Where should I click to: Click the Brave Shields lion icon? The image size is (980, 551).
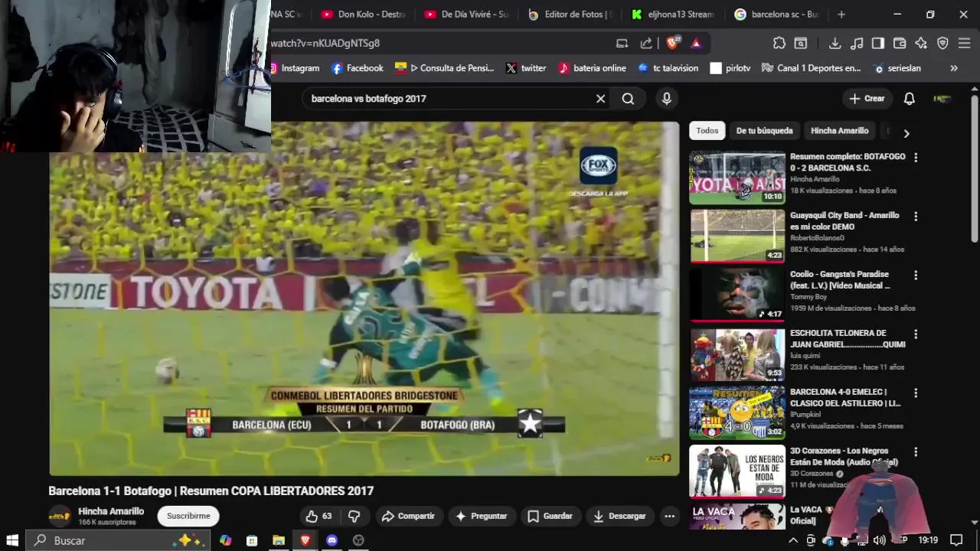pos(673,43)
